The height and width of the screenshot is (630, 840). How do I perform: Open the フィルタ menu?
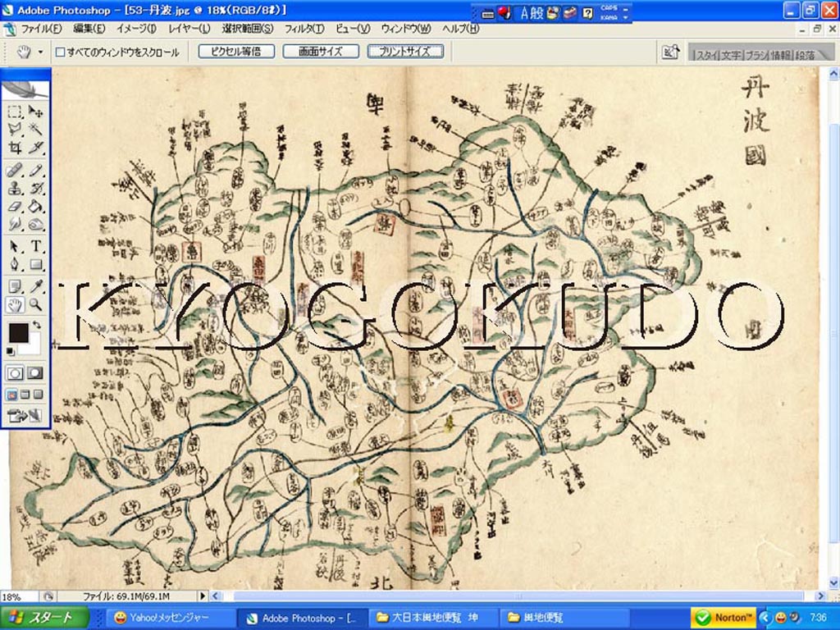pyautogui.click(x=304, y=29)
